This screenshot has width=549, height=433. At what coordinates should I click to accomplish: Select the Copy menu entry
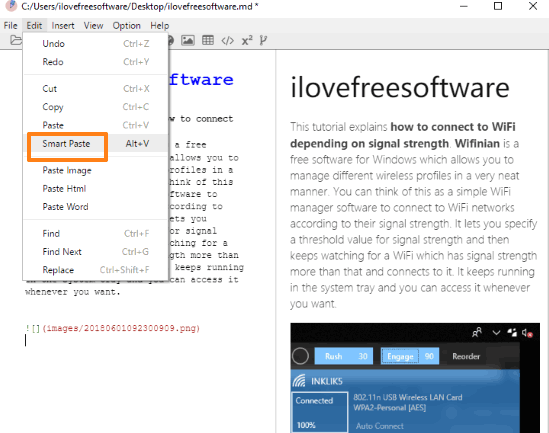click(96, 107)
